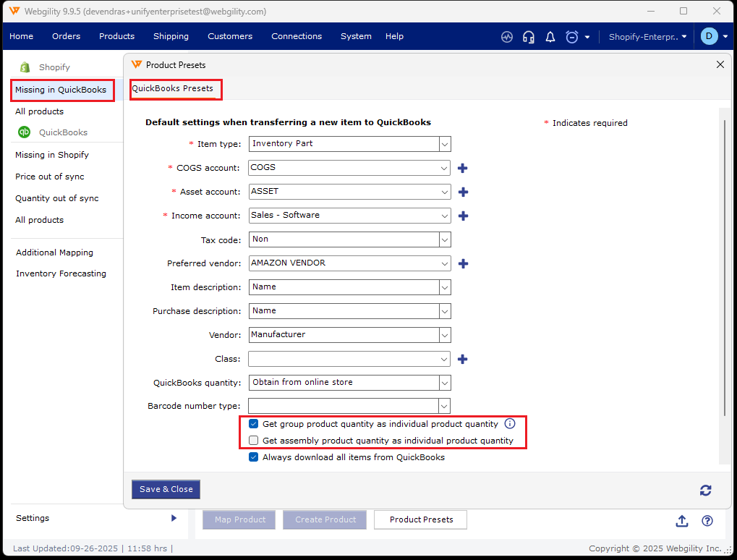The width and height of the screenshot is (737, 560).
Task: Open the Item type dropdown
Action: tap(444, 144)
